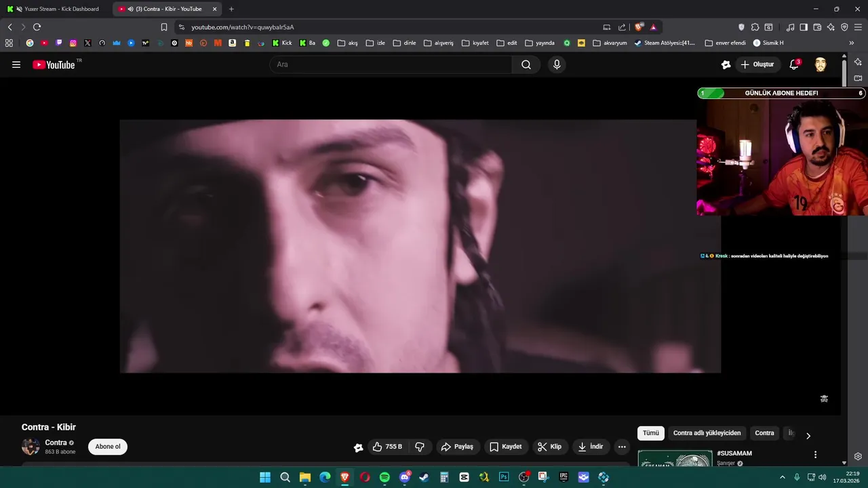
Task: Save the video using Kaydet
Action: (506, 447)
